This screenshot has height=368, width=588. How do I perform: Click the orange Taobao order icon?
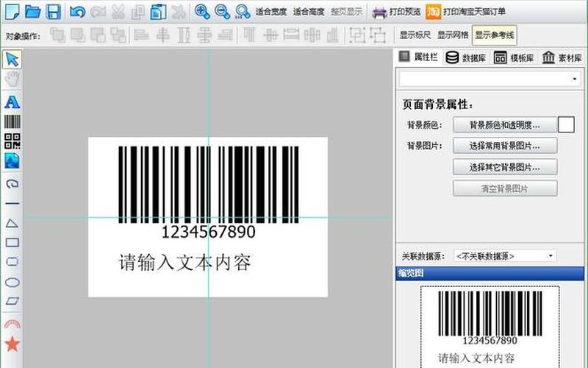tap(433, 12)
